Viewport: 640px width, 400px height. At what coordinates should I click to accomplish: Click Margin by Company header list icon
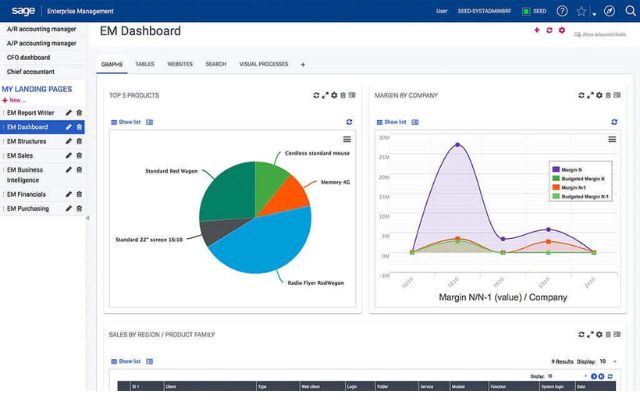617,95
